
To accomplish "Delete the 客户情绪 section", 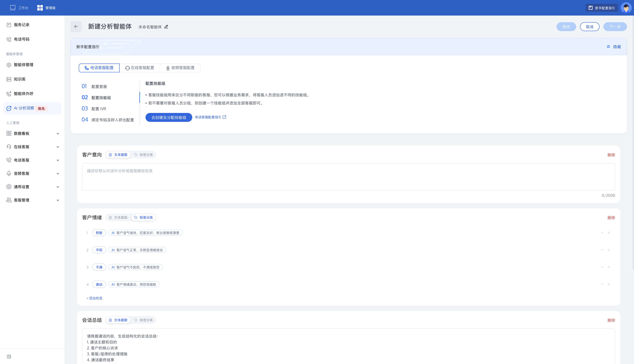I will pyautogui.click(x=611, y=218).
